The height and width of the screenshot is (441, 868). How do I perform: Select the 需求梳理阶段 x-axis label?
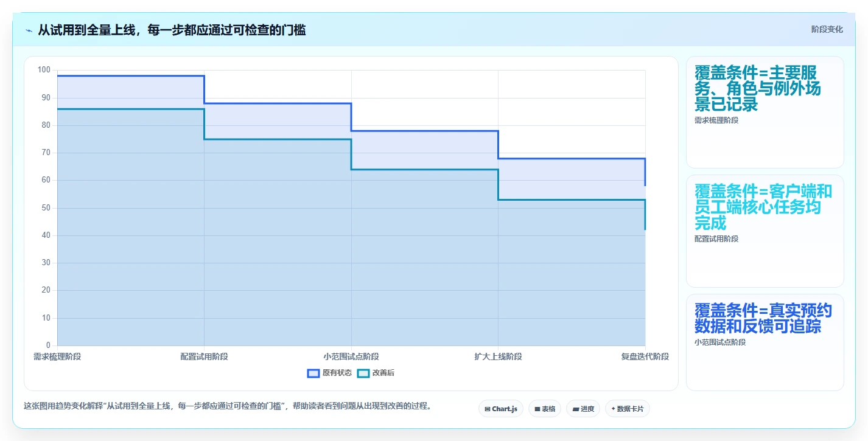[x=57, y=356]
